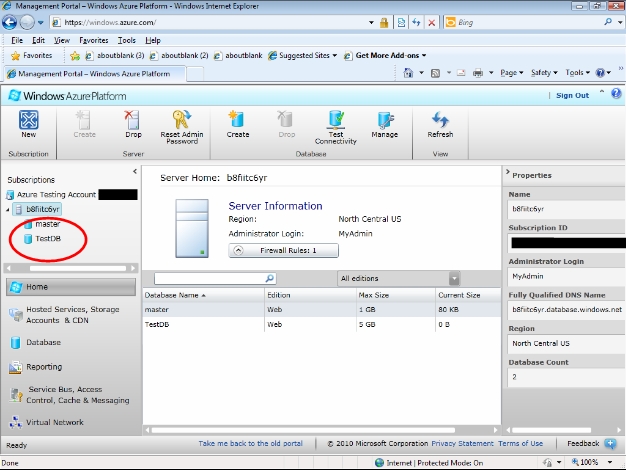The image size is (626, 470).
Task: Open the Terms of Use link
Action: [x=520, y=443]
